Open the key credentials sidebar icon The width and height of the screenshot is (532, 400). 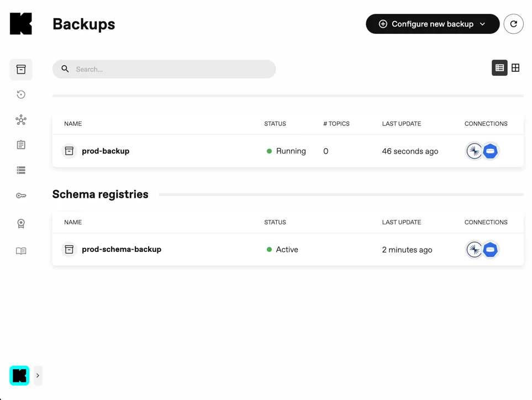[21, 196]
